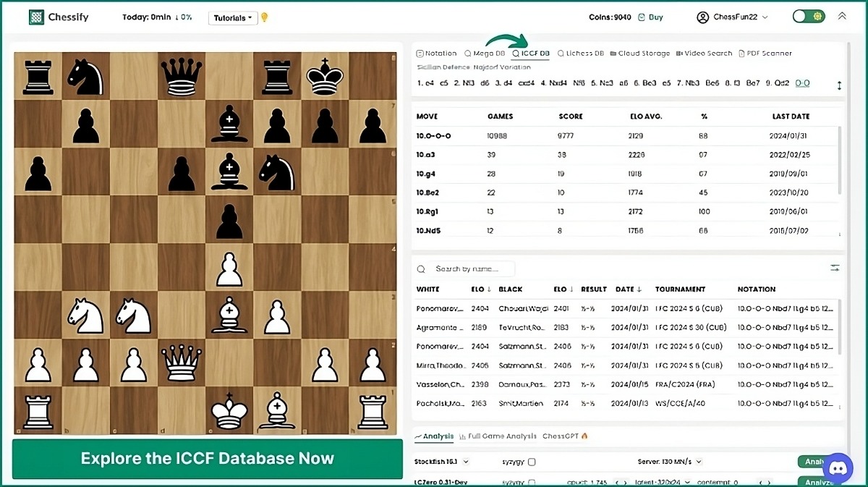This screenshot has width=868, height=487.
Task: Click the magnifier icon in the name search
Action: (421, 269)
